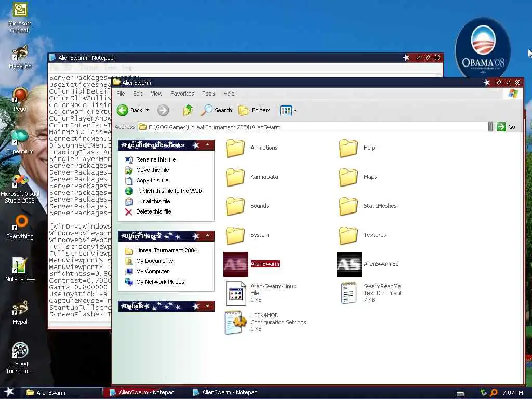Select the Alien-Swarm-Linux file
This screenshot has height=399, width=532.
(261, 293)
